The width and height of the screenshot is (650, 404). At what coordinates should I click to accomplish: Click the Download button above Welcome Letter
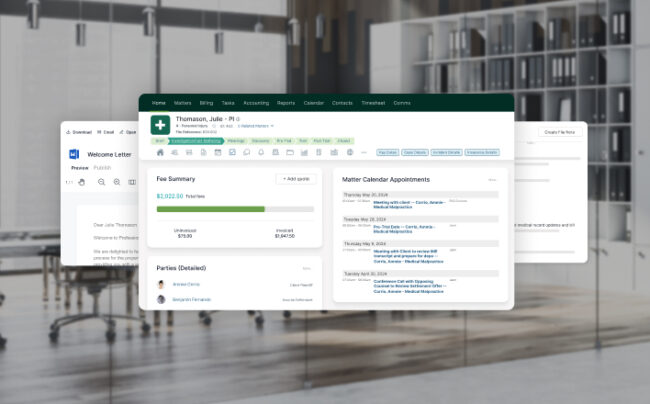click(x=78, y=132)
